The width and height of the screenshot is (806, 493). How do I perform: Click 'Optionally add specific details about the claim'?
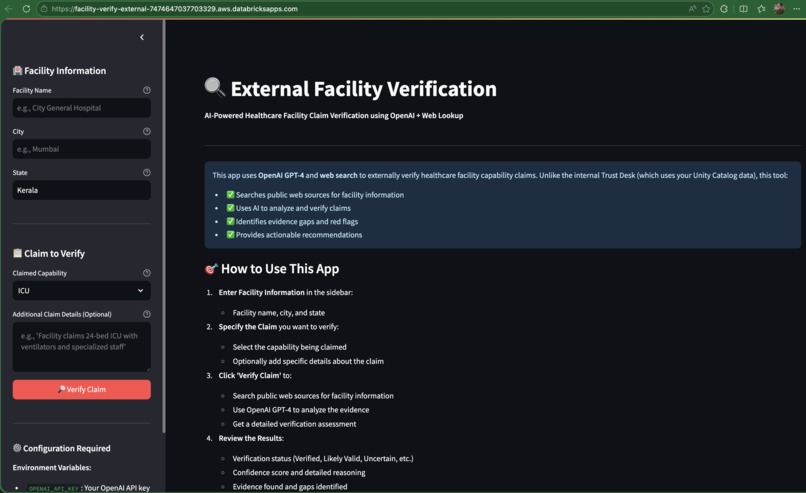[308, 361]
